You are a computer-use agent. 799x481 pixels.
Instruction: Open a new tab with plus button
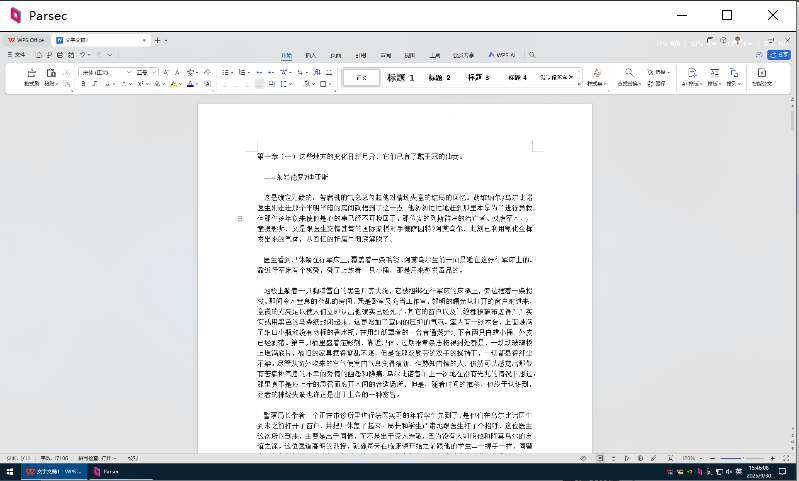[157, 40]
